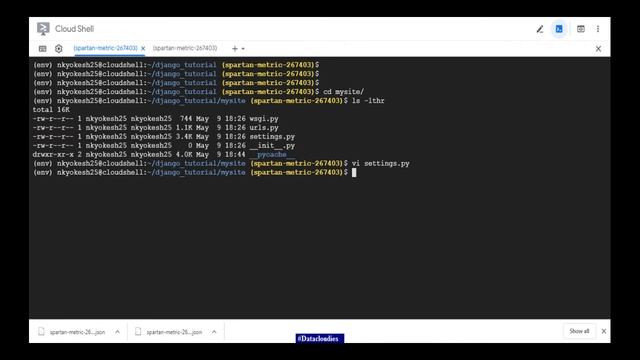Screen dimensions: 640x360
Task: Click the file icon of first download
Action: (41, 331)
